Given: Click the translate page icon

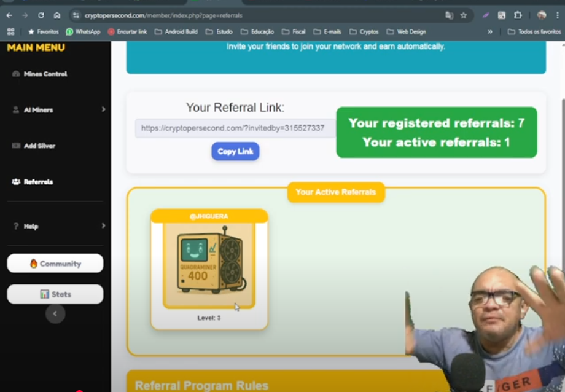Looking at the screenshot, I should pyautogui.click(x=449, y=15).
